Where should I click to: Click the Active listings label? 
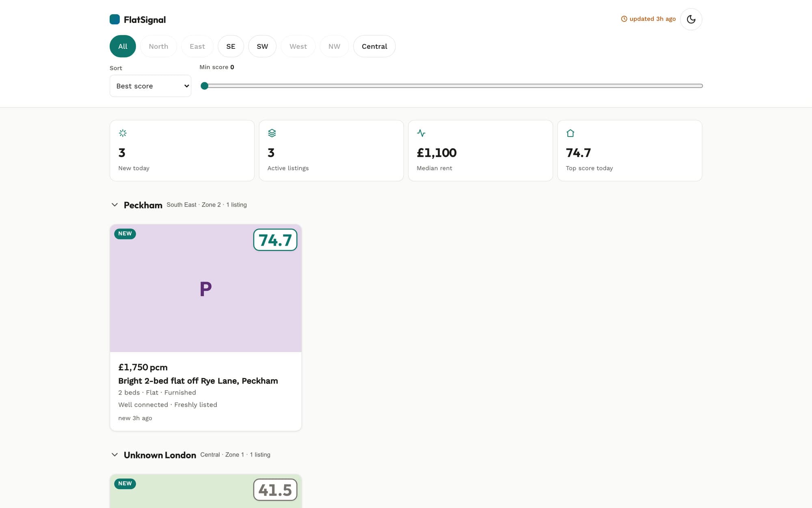point(288,168)
